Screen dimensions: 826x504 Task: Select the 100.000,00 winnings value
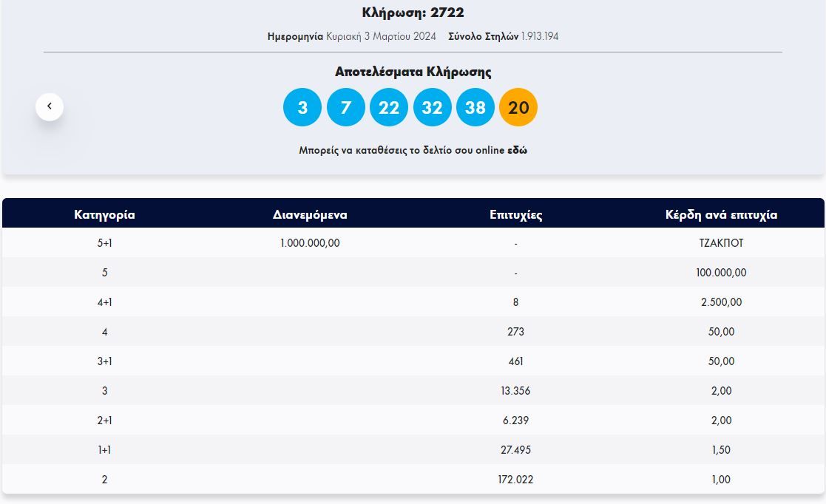tap(721, 273)
